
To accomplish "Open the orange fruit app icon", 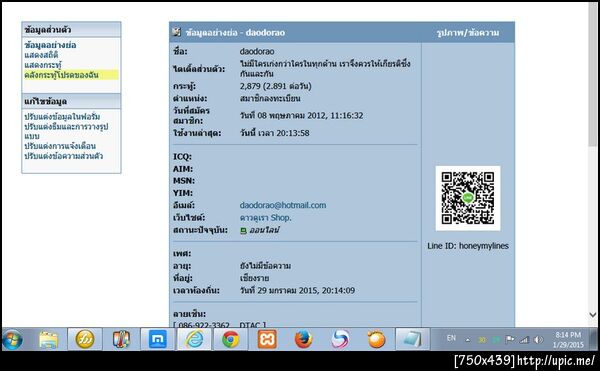I will [377, 339].
